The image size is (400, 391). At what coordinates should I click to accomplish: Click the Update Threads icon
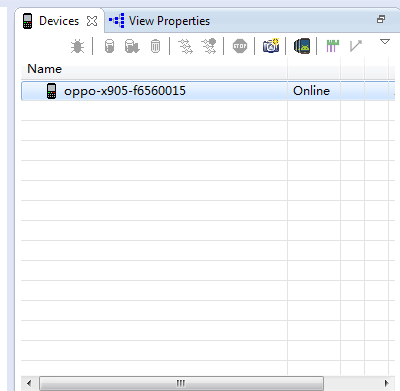[185, 46]
